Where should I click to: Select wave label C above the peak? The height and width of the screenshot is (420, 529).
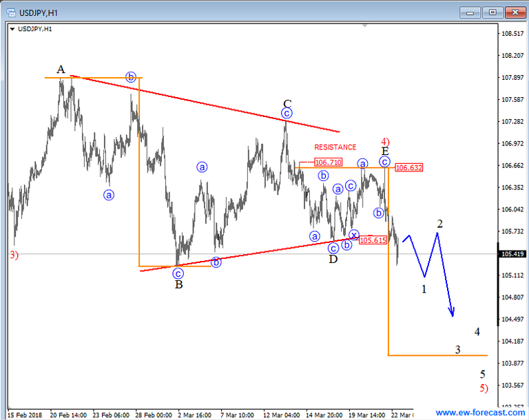pyautogui.click(x=287, y=103)
